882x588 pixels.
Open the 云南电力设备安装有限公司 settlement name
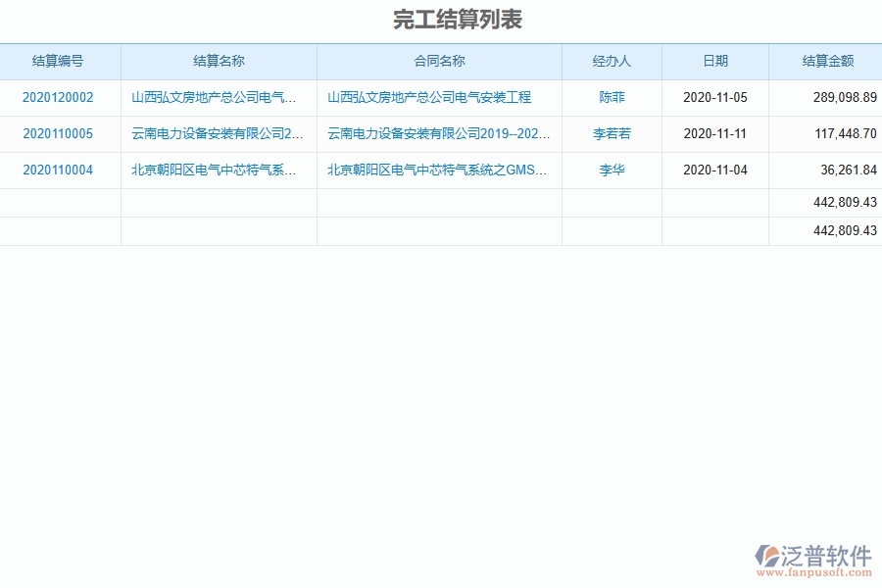tap(218, 133)
